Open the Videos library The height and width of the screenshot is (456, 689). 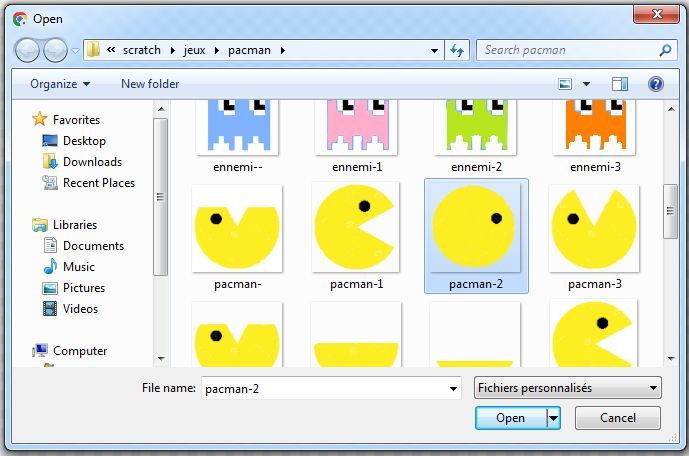80,309
